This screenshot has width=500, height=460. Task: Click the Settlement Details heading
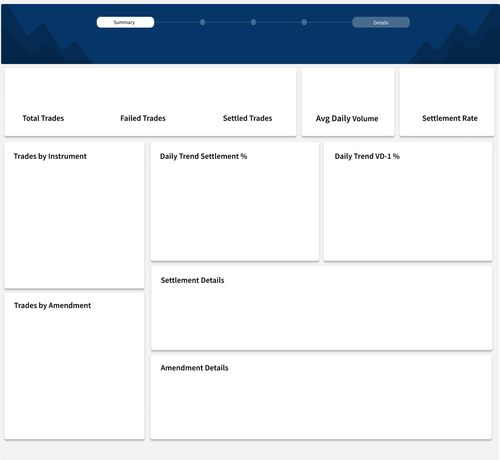coord(192,280)
